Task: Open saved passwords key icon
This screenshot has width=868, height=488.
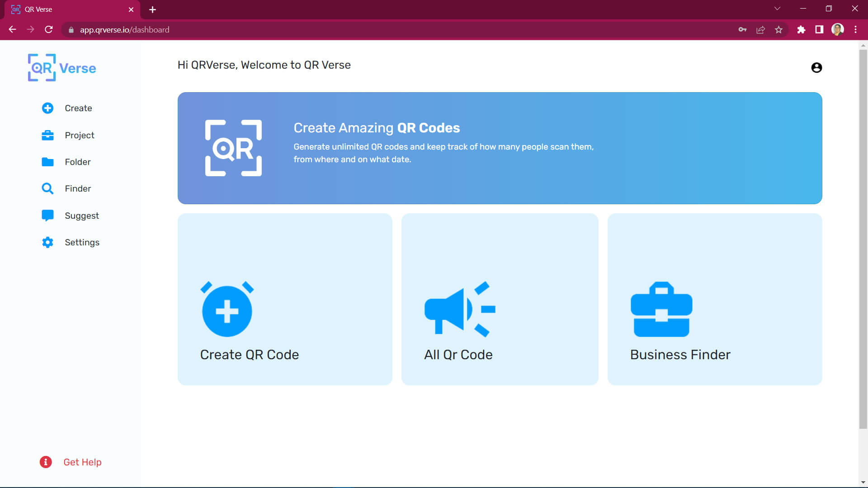Action: pyautogui.click(x=742, y=29)
